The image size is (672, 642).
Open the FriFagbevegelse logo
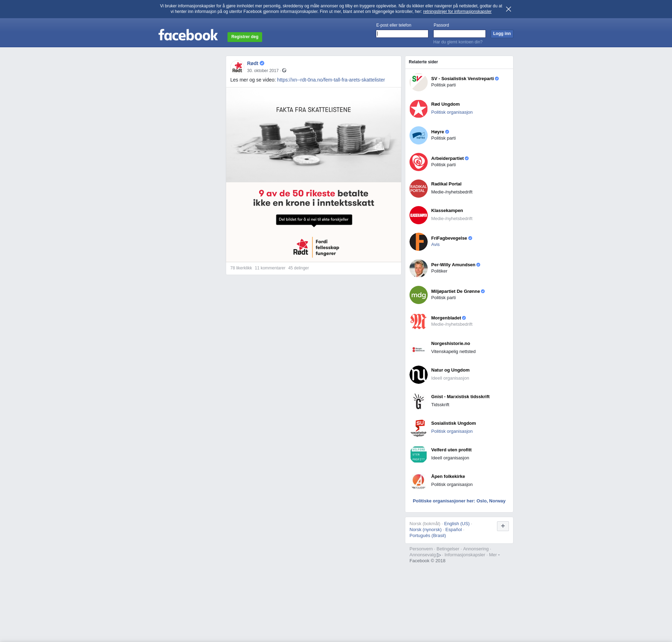(x=419, y=242)
